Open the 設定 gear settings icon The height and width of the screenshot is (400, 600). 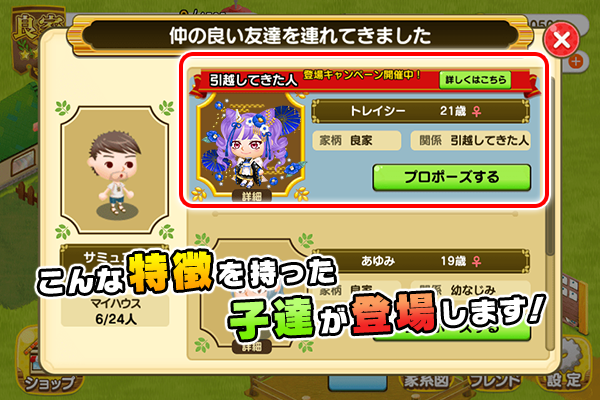[563, 367]
